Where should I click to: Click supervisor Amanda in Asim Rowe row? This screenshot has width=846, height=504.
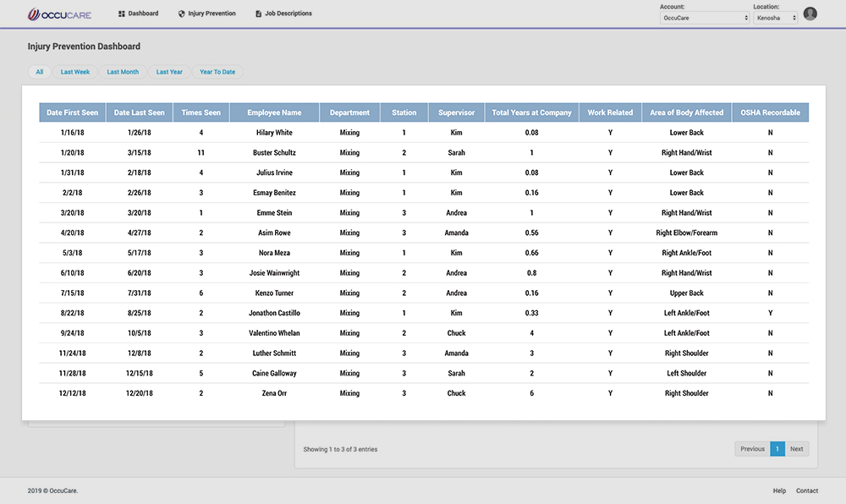click(457, 233)
